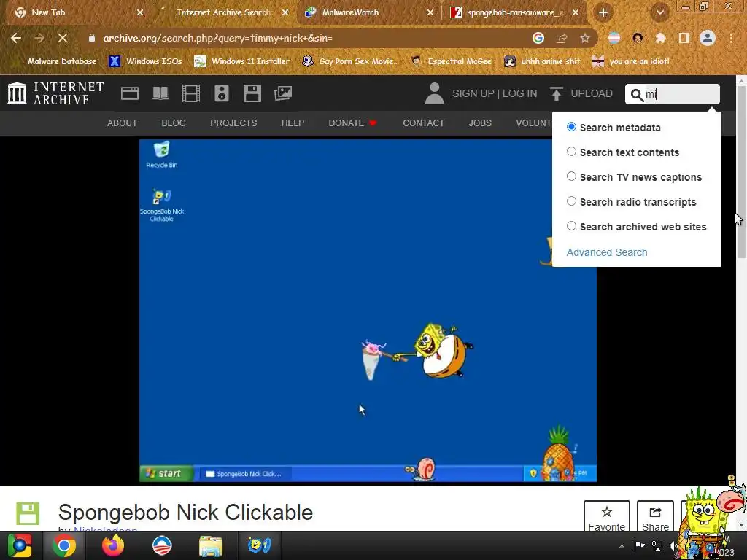This screenshot has width=747, height=560.
Task: Open Chrome from the taskbar
Action: click(x=64, y=545)
